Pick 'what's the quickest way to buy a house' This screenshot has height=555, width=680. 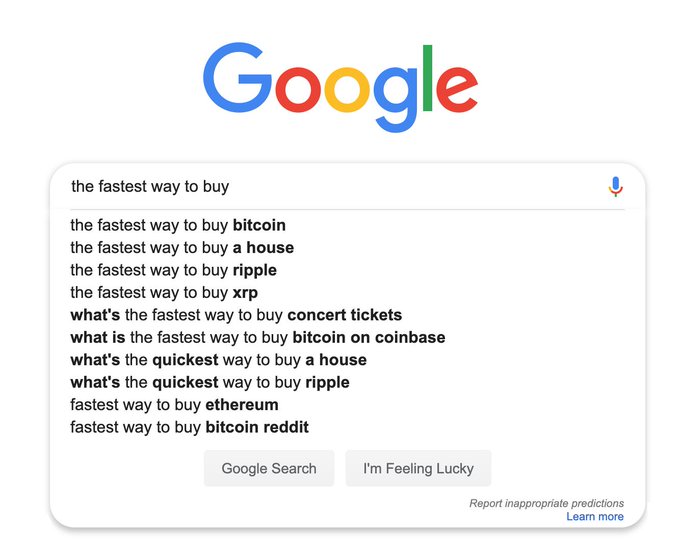click(x=219, y=360)
